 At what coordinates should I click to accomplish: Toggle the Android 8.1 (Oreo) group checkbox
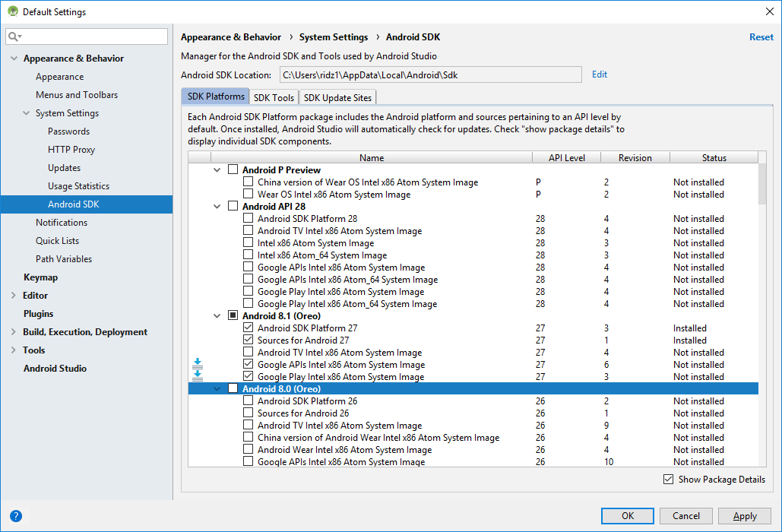tap(233, 315)
